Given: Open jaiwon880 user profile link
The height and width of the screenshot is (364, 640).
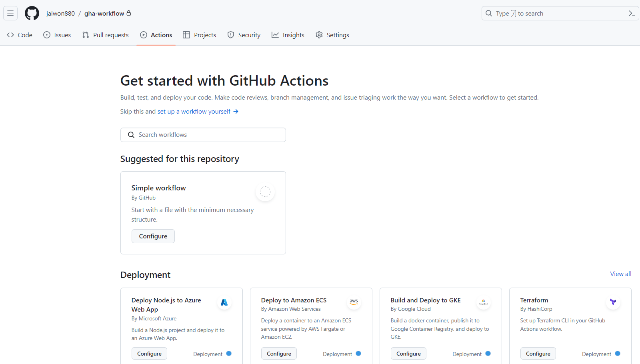Looking at the screenshot, I should pyautogui.click(x=60, y=13).
